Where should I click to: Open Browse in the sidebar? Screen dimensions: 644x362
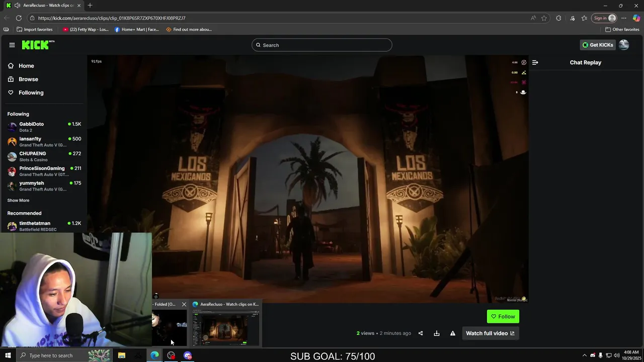click(x=28, y=79)
